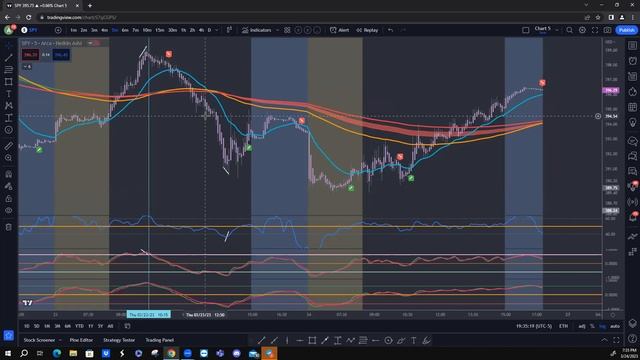Open the Pine Editor tab
Viewport: 640px width, 360px height.
[x=81, y=340]
